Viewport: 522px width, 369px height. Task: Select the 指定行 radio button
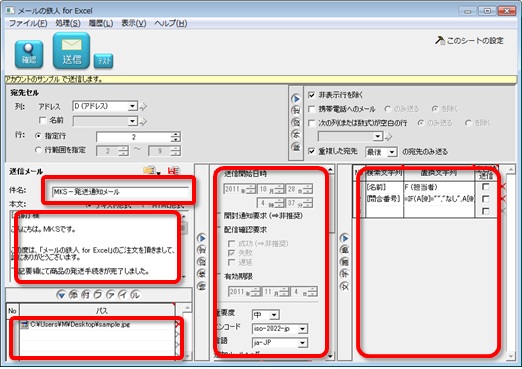click(x=38, y=136)
